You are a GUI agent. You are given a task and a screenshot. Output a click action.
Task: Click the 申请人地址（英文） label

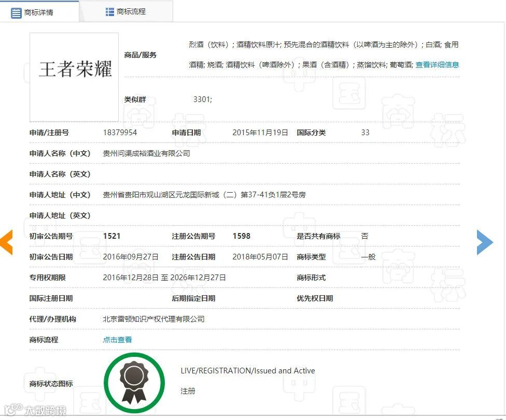(60, 215)
